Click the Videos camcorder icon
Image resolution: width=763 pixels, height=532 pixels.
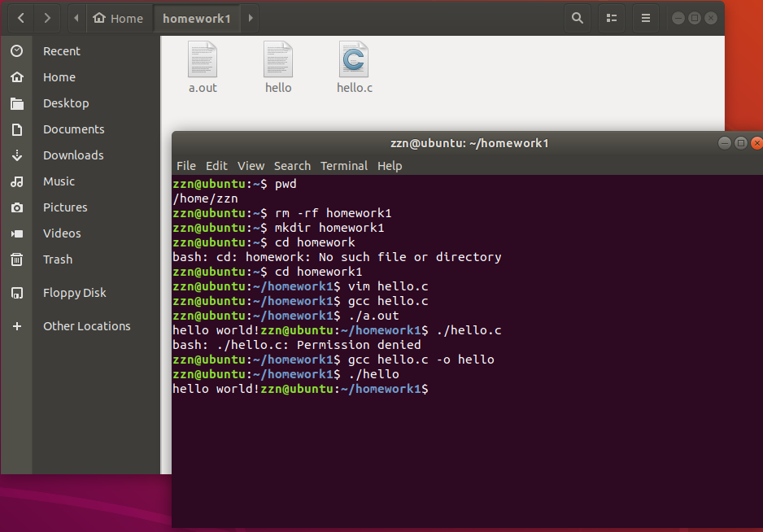[x=17, y=233]
